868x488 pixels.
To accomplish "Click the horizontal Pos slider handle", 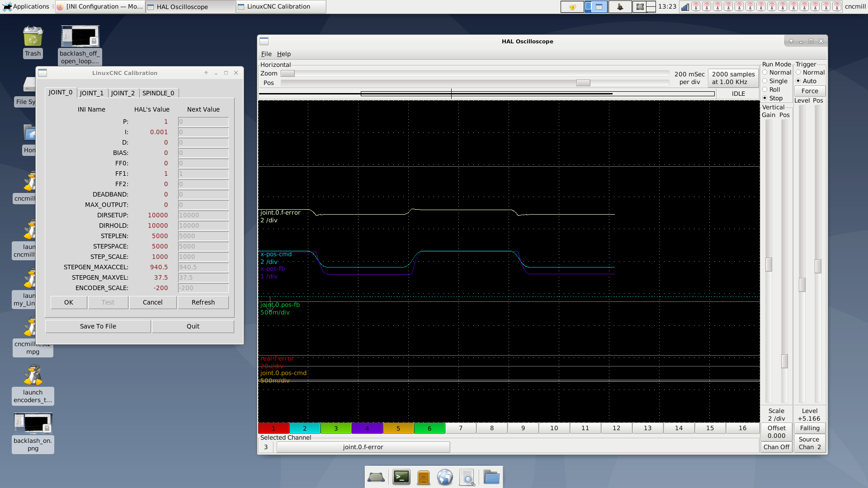I will click(x=583, y=83).
